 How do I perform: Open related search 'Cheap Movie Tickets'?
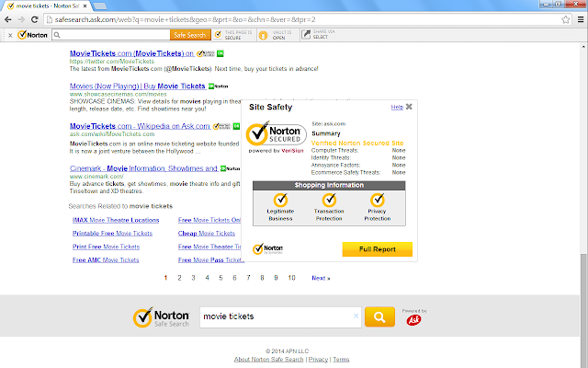pos(207,233)
